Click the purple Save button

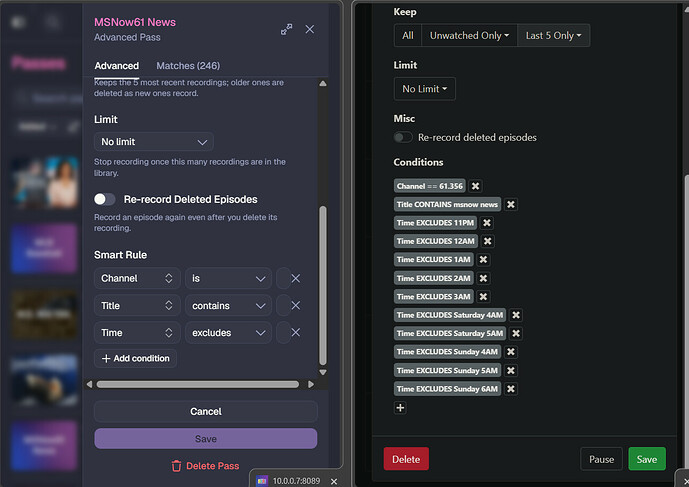pyautogui.click(x=206, y=439)
